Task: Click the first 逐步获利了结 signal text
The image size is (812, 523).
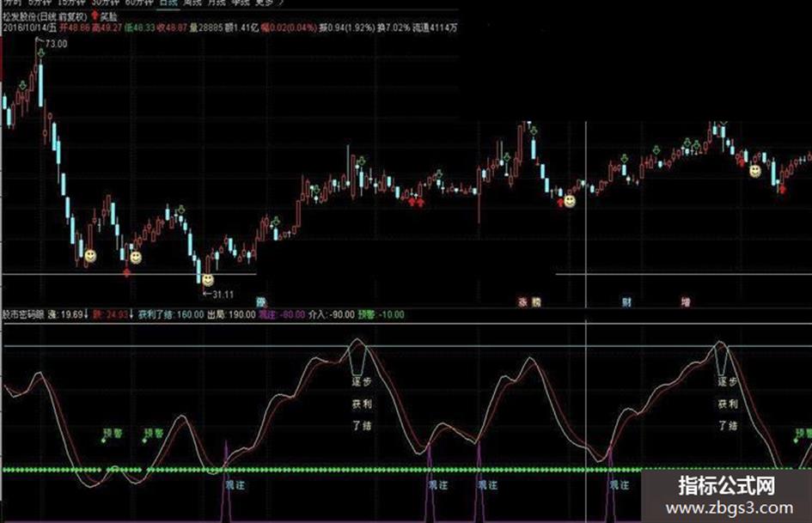Action: [362, 404]
